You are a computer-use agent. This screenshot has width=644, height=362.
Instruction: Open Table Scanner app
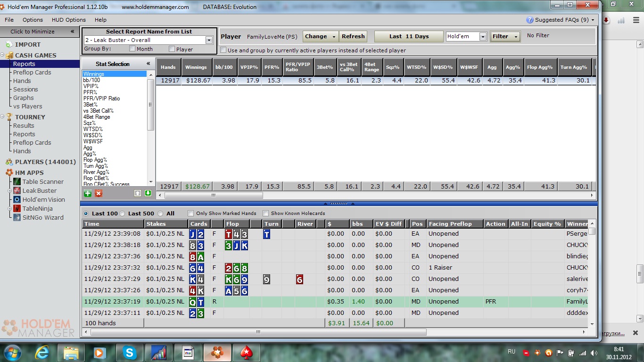(43, 181)
